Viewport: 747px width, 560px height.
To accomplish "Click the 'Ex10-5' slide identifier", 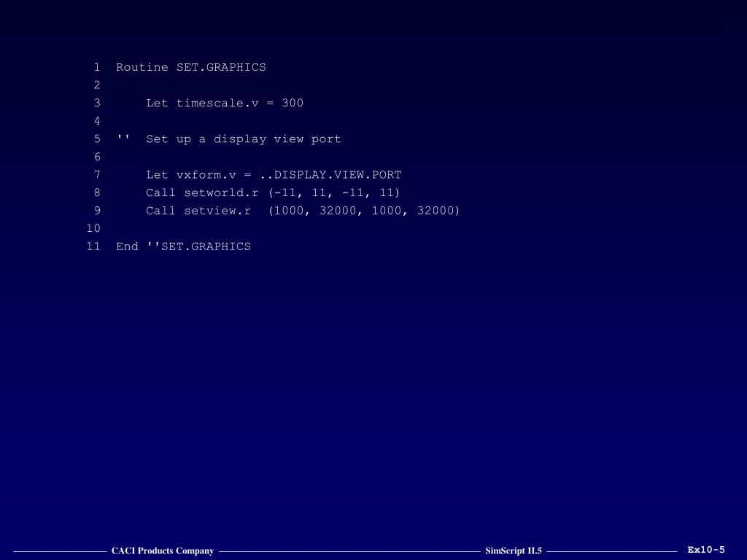I will pyautogui.click(x=706, y=550).
